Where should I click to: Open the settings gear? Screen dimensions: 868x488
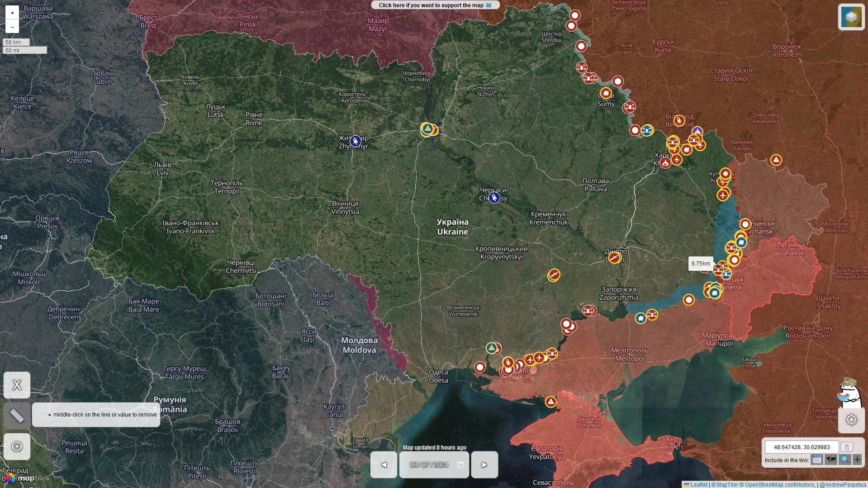tap(851, 420)
